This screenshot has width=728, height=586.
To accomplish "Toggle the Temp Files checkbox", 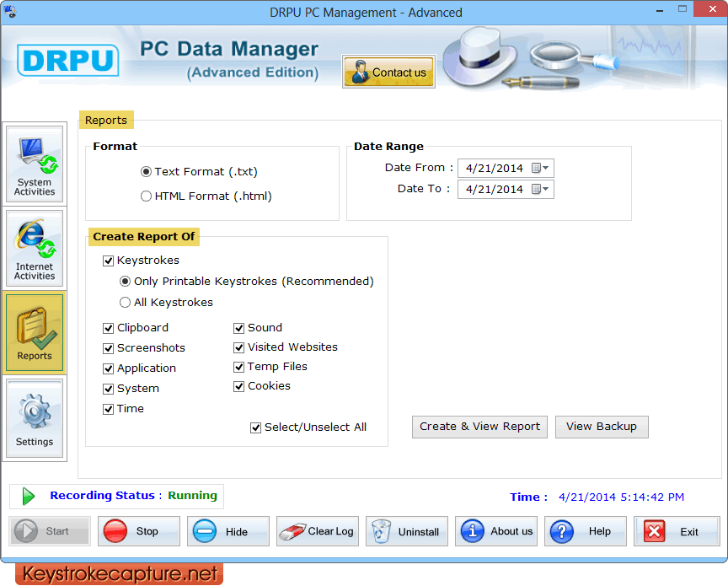I will pos(238,367).
